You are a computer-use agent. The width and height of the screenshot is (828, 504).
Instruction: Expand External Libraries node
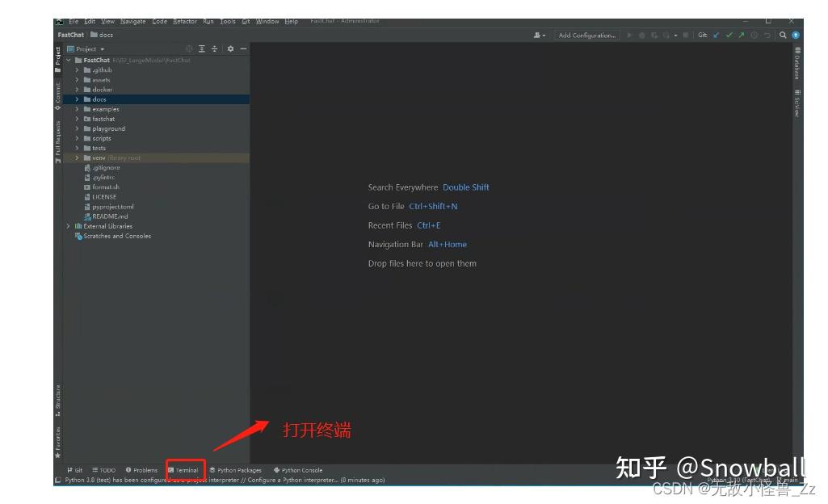[69, 226]
